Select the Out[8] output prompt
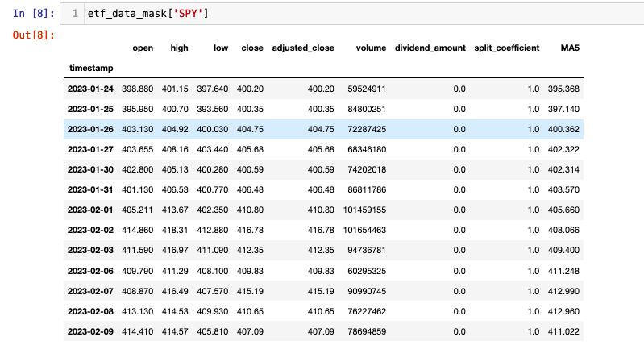This screenshot has width=644, height=345. click(x=33, y=35)
